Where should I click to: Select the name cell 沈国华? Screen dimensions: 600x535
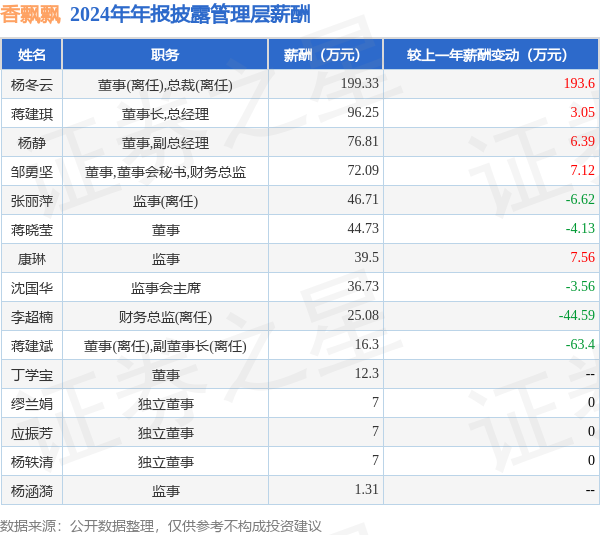click(32, 288)
